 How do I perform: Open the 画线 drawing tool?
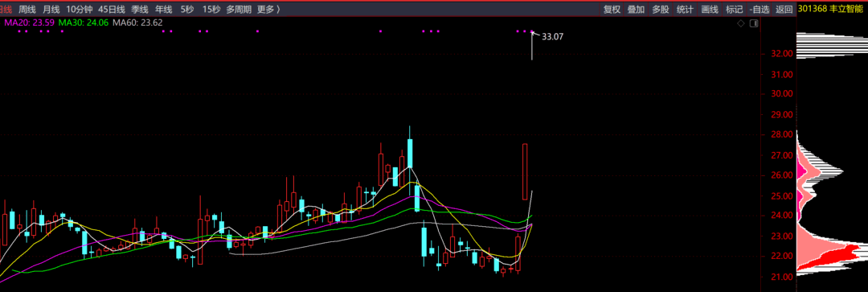click(x=710, y=10)
